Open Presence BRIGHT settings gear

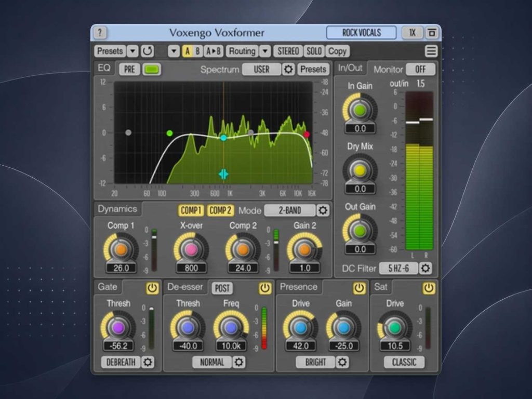(x=342, y=362)
